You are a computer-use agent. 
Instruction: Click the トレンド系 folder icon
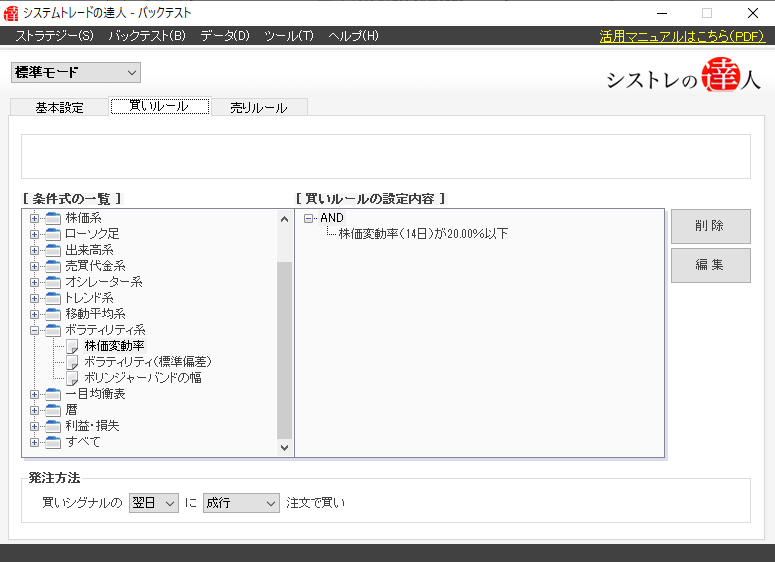click(53, 298)
